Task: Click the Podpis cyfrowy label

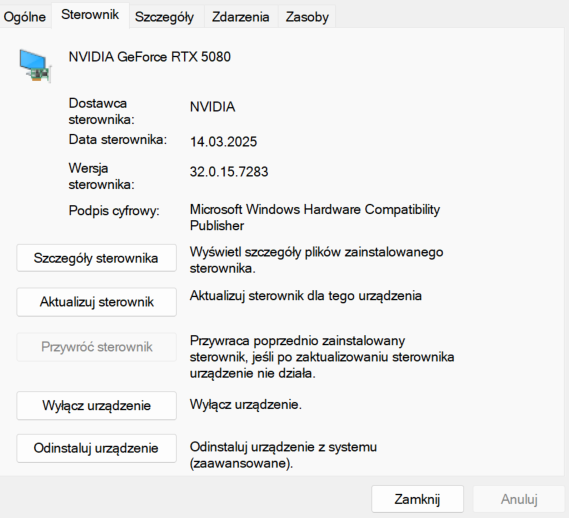Action: point(114,211)
